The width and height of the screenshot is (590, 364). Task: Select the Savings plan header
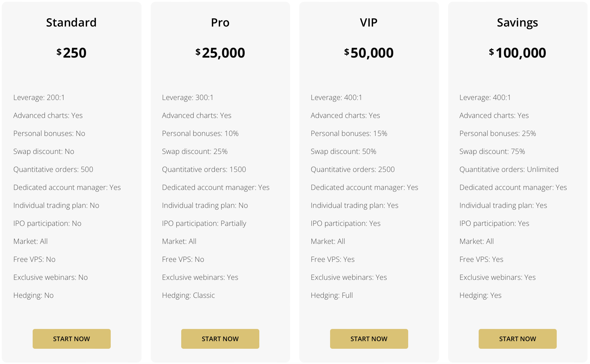click(x=517, y=22)
